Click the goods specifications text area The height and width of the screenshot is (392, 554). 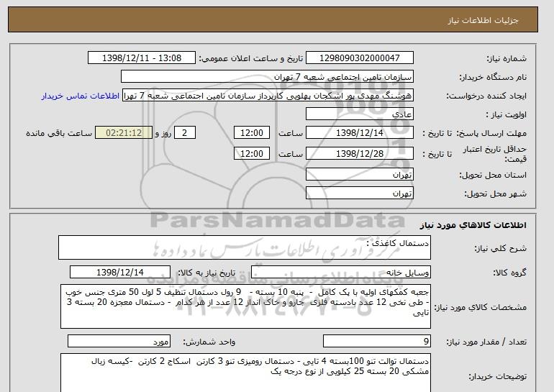pos(245,306)
